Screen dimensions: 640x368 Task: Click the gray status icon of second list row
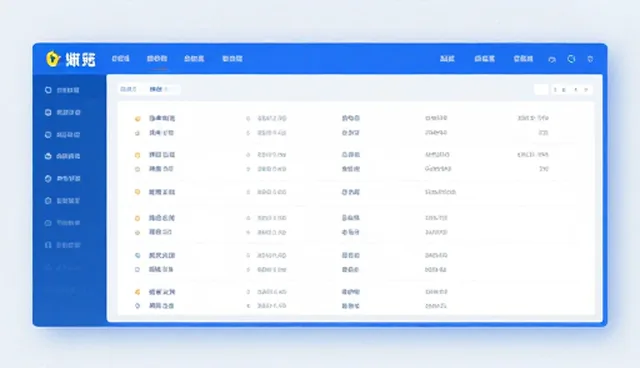coord(138,133)
